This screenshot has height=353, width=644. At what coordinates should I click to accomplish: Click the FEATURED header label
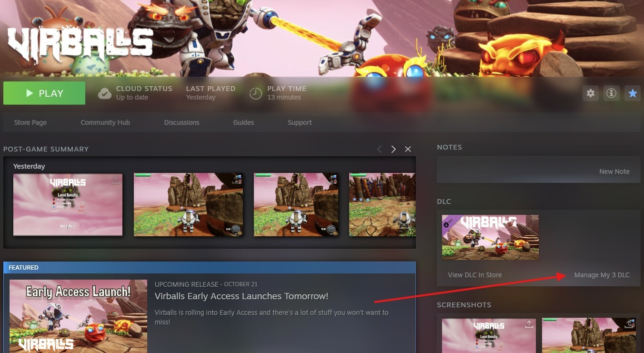click(x=23, y=268)
